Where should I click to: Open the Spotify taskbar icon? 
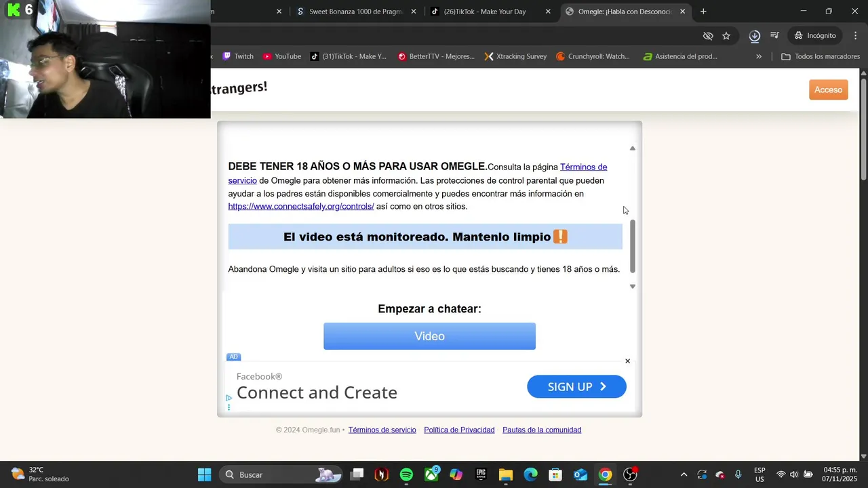point(406,474)
